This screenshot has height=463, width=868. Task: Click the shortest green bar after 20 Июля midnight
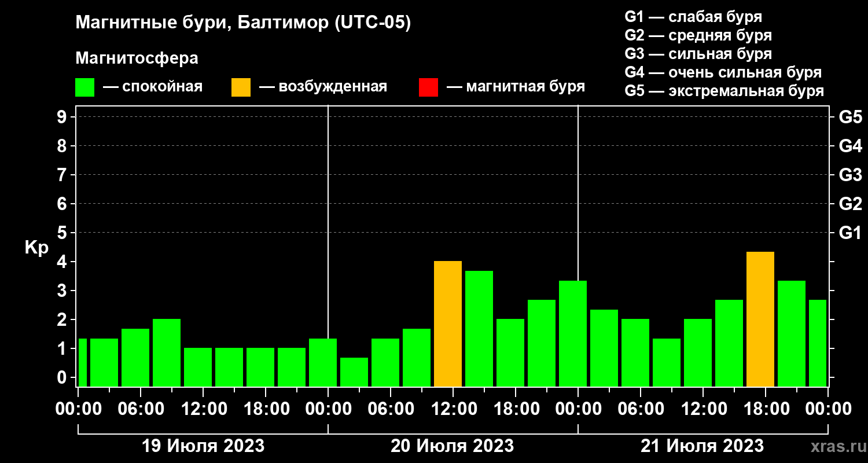(354, 372)
